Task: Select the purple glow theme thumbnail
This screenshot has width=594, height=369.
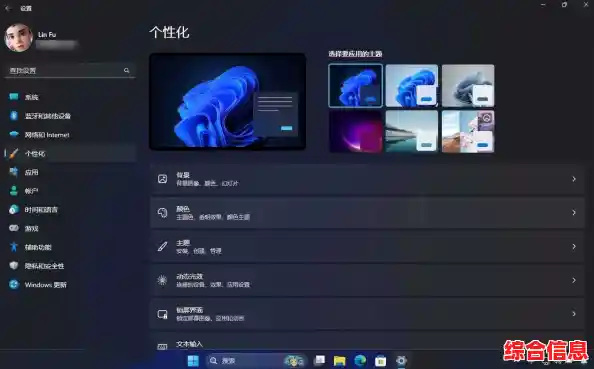Action: pyautogui.click(x=355, y=131)
